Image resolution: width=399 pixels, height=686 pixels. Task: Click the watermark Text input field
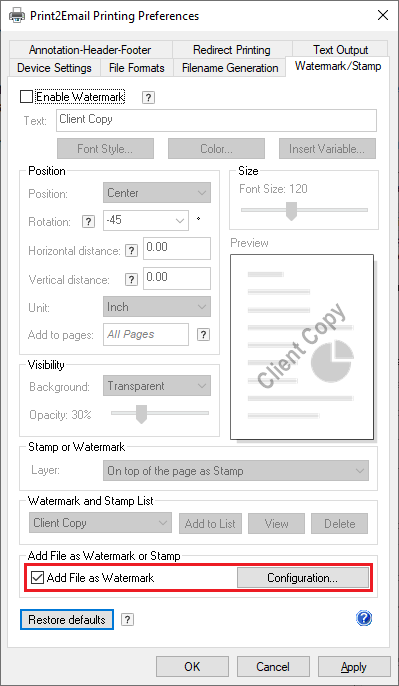(x=216, y=120)
